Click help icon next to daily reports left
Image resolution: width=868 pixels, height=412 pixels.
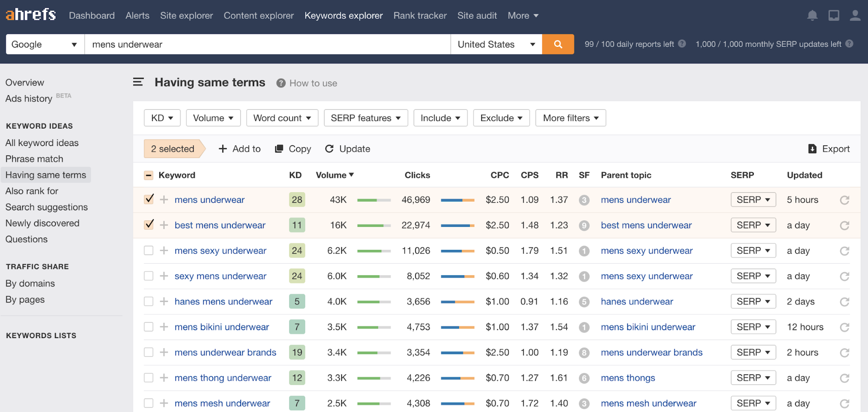point(682,44)
